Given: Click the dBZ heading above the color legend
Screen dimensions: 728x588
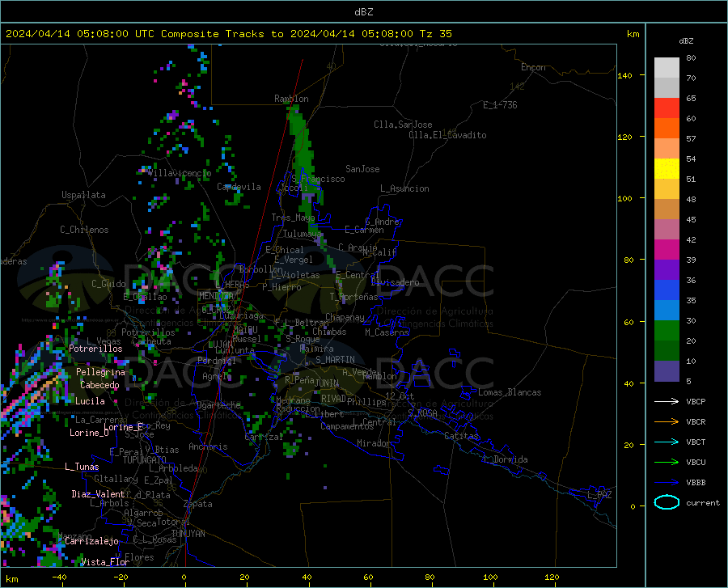Looking at the screenshot, I should coord(686,40).
